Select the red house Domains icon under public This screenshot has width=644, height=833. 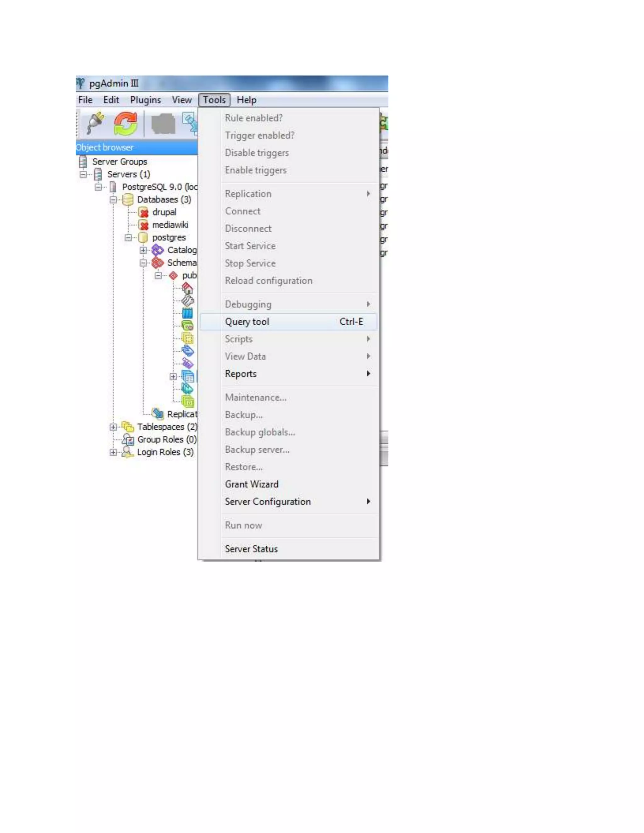coord(187,288)
